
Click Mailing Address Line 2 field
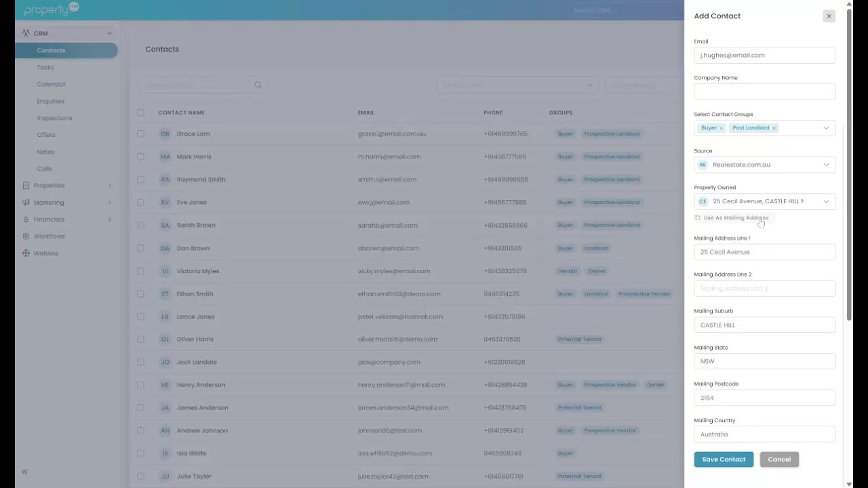click(x=764, y=289)
